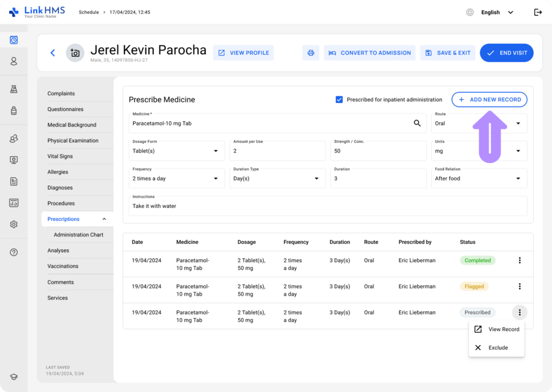Uncheck Prescribed for inpatient administration checkbox
552x392 pixels.
(339, 100)
